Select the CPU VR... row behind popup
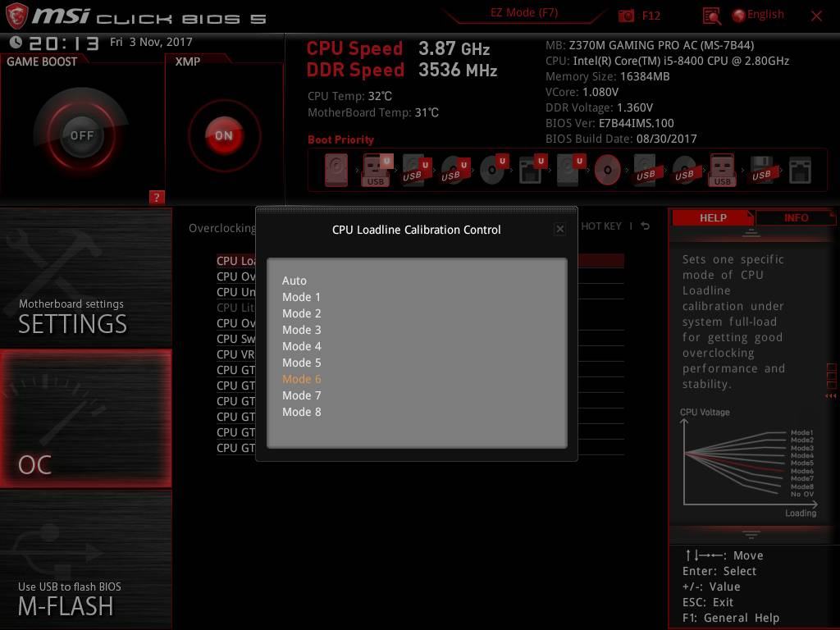Image resolution: width=840 pixels, height=630 pixels. (x=235, y=354)
